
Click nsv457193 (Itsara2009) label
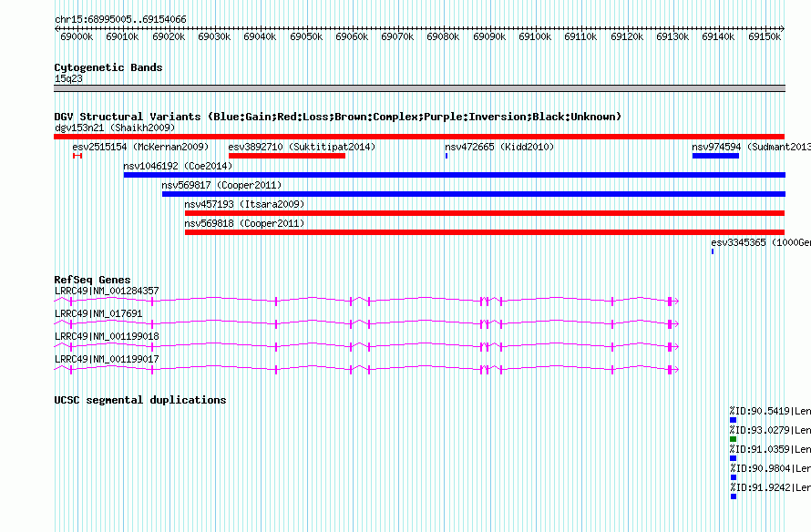pyautogui.click(x=244, y=204)
